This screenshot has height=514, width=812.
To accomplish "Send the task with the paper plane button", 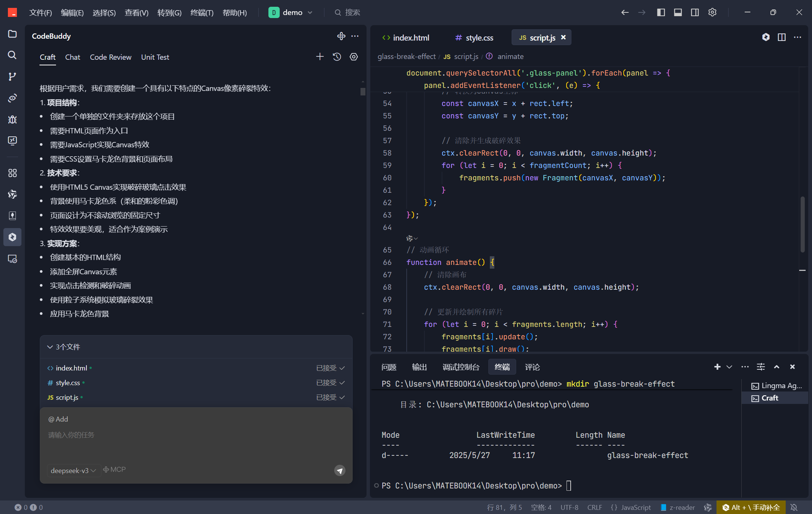I will [x=339, y=470].
